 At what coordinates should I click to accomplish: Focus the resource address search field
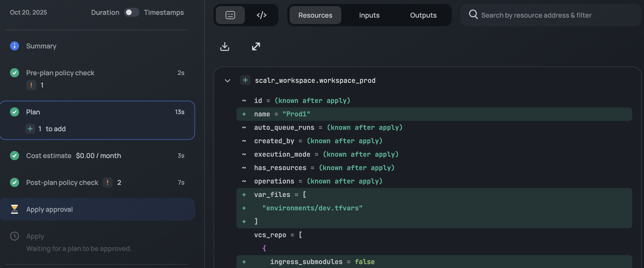pos(551,15)
